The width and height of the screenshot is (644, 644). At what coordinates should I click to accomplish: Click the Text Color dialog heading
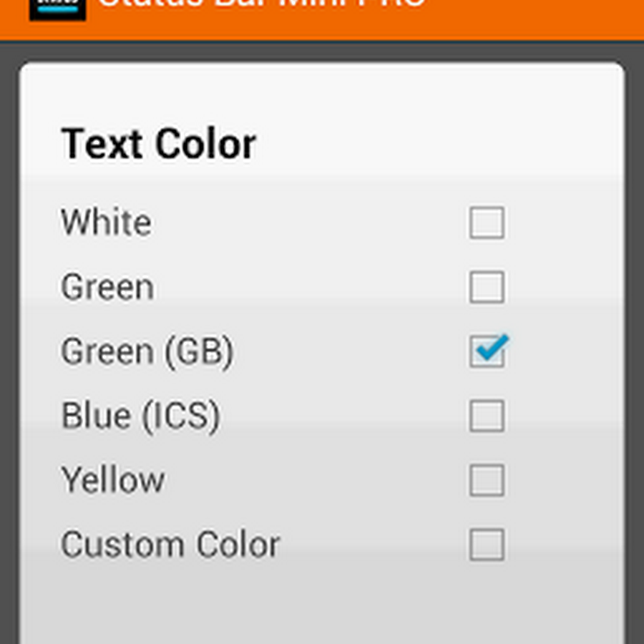point(158,143)
